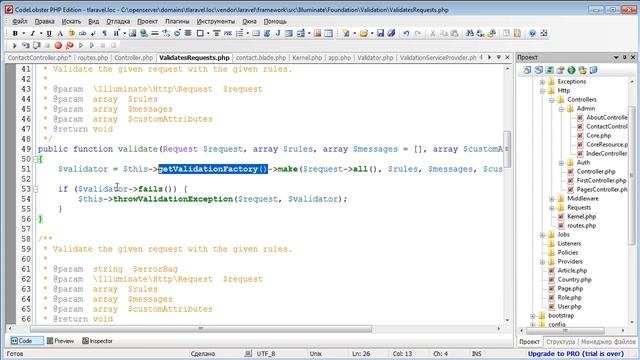Switch to the contact.blade.php tab
Screen dimensions: 640x360
(261, 58)
